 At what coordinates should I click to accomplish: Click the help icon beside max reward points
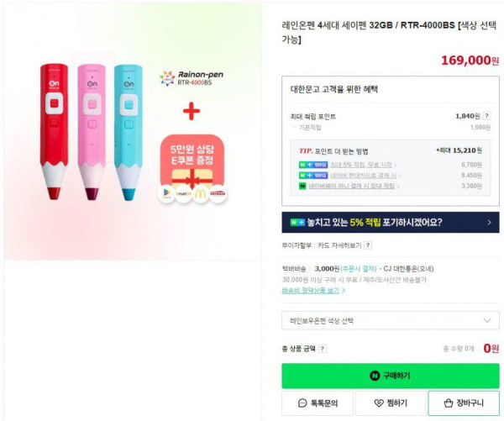click(486, 116)
